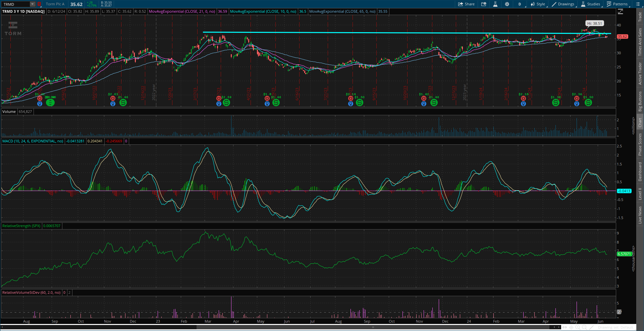
Task: Click the far-left scrollbar arrow
Action: [x=2, y=327]
